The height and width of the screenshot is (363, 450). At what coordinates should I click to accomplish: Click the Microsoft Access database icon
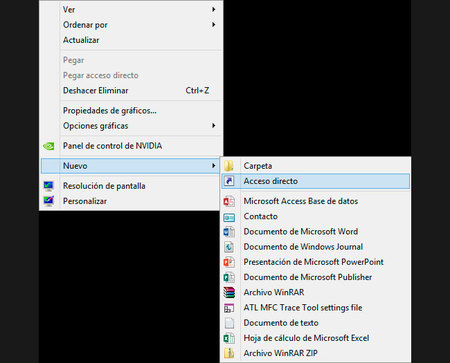229,201
